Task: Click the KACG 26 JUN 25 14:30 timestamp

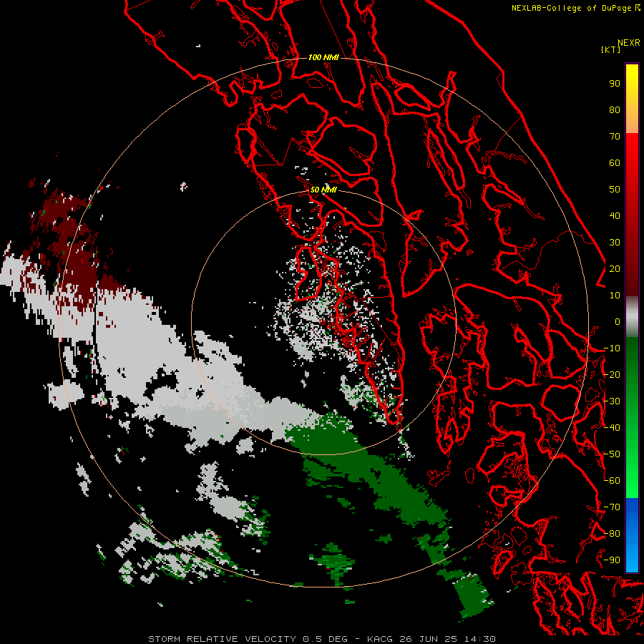Action: point(431,639)
